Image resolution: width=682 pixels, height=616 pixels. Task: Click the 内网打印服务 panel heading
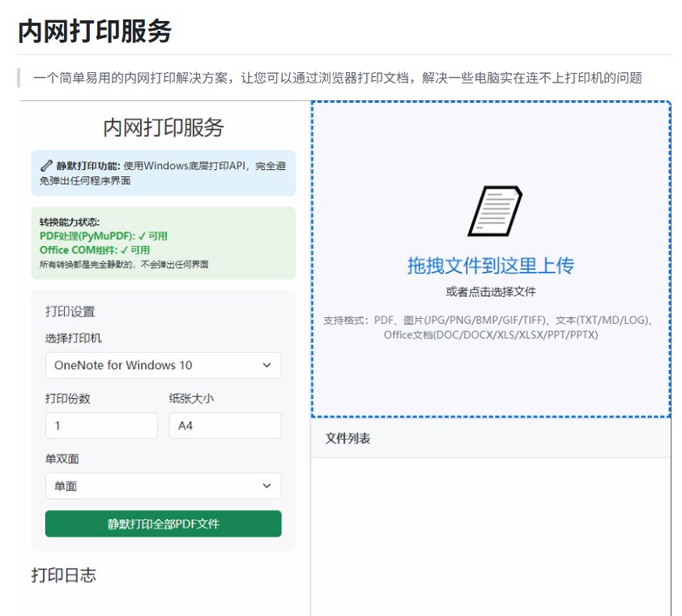pyautogui.click(x=163, y=128)
